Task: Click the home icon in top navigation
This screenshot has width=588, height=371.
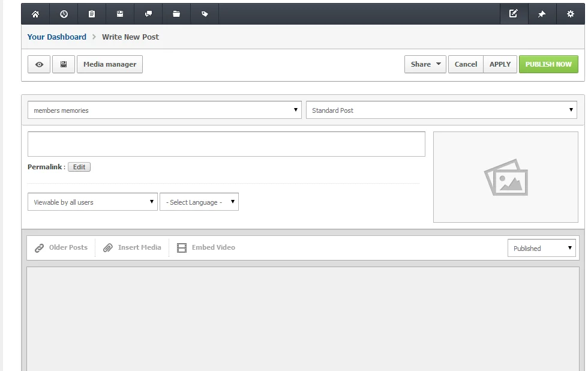Action: pyautogui.click(x=35, y=14)
